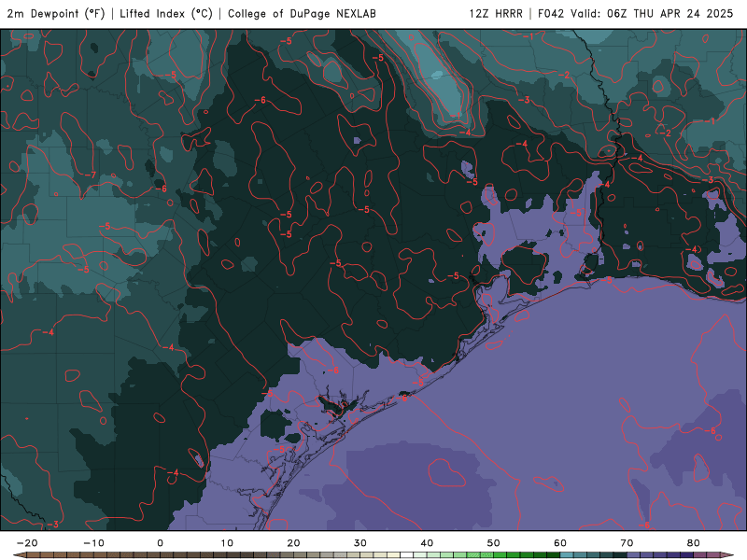
Task: Click the -20 tick label on colorbar
Action: point(27,543)
